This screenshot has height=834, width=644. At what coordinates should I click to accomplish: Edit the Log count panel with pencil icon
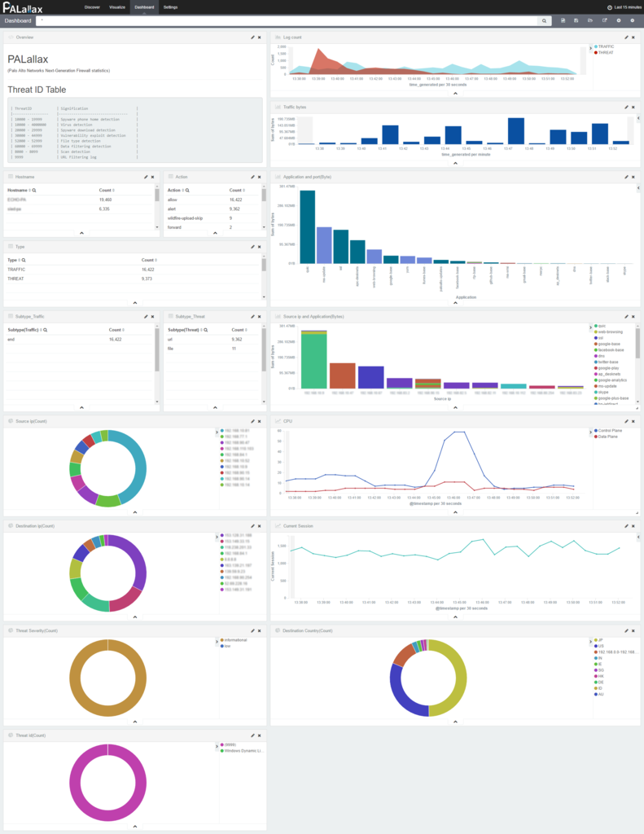click(x=626, y=37)
